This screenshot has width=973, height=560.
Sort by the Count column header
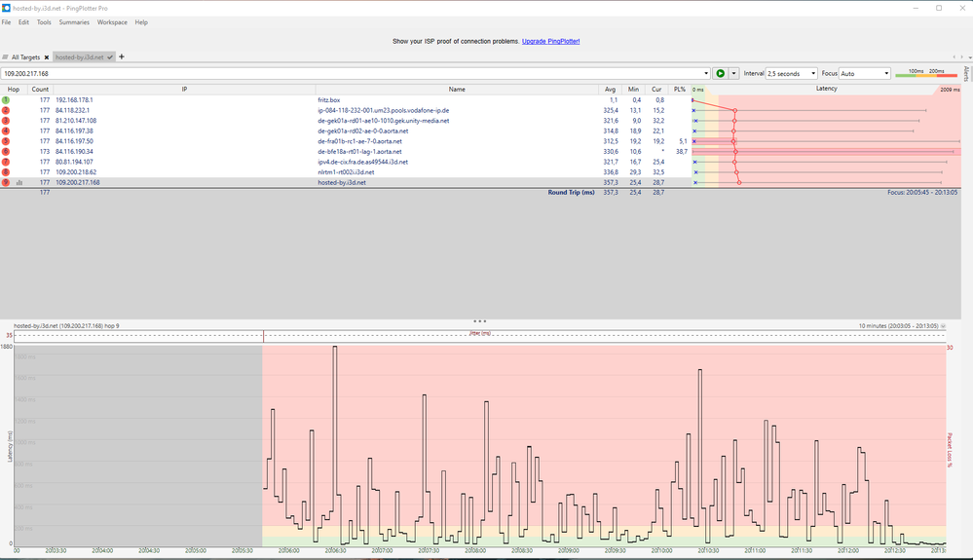click(40, 90)
